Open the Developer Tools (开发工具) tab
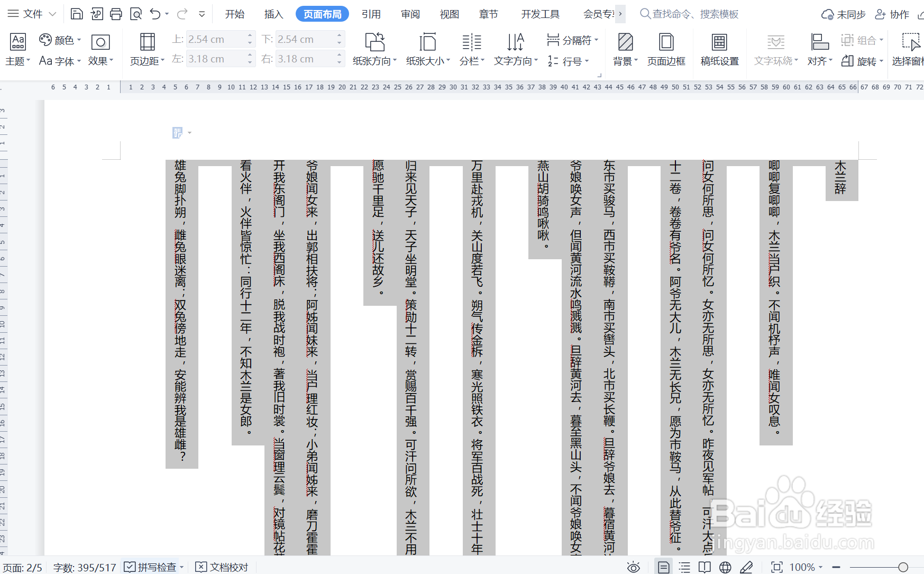The image size is (924, 574). (540, 14)
